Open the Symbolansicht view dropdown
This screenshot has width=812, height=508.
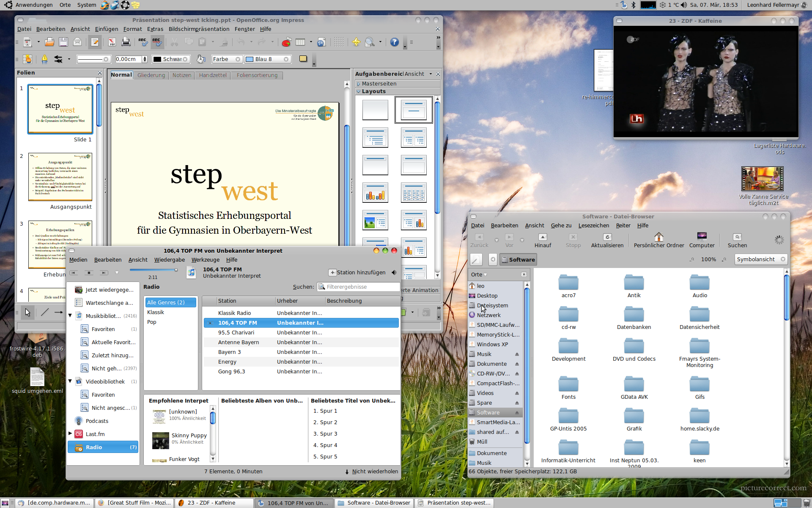pos(760,260)
